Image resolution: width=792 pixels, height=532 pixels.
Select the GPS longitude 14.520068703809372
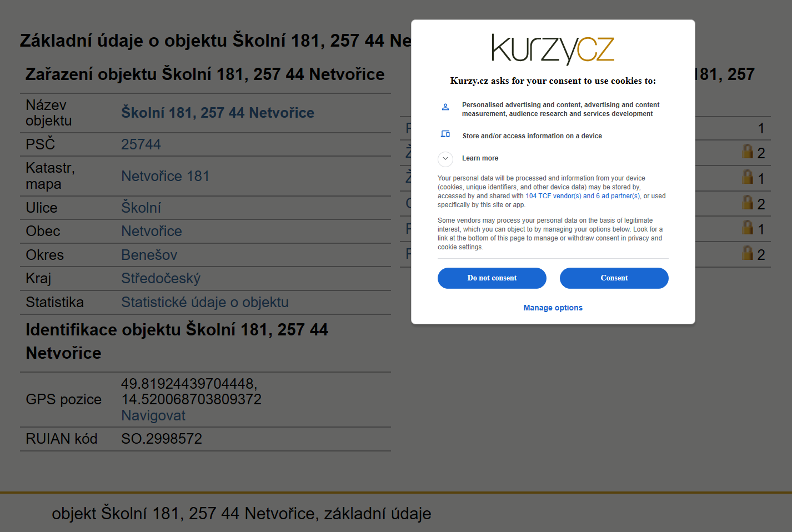click(x=191, y=399)
